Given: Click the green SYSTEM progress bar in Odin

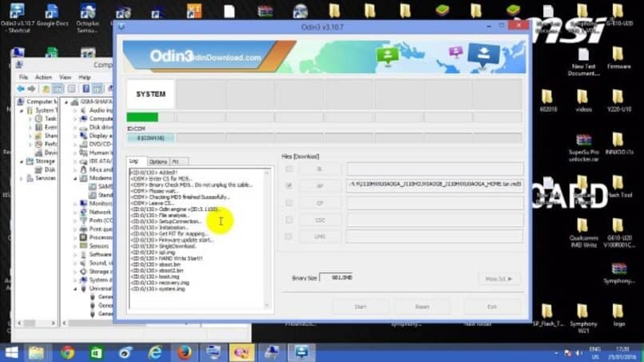Looking at the screenshot, I should click(x=142, y=117).
